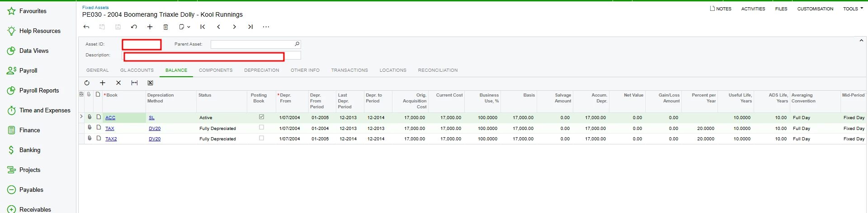Open the Activities panel
The height and width of the screenshot is (213, 868).
pos(753,9)
